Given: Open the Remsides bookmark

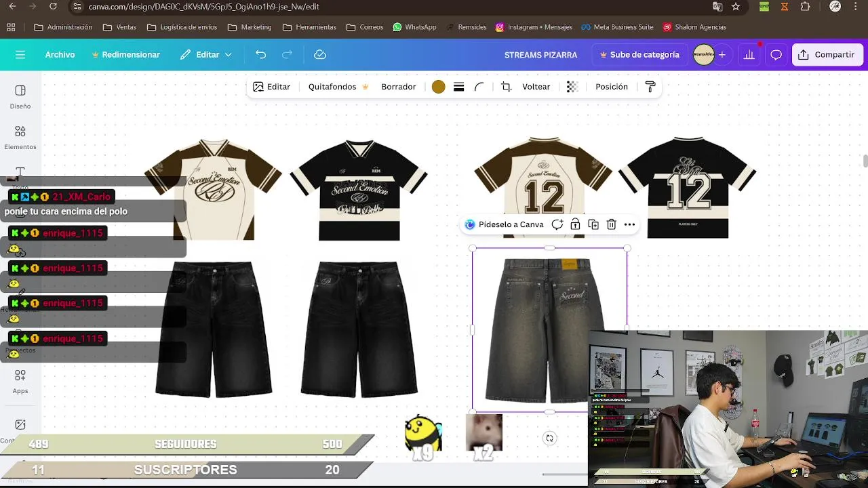Looking at the screenshot, I should coord(467,27).
